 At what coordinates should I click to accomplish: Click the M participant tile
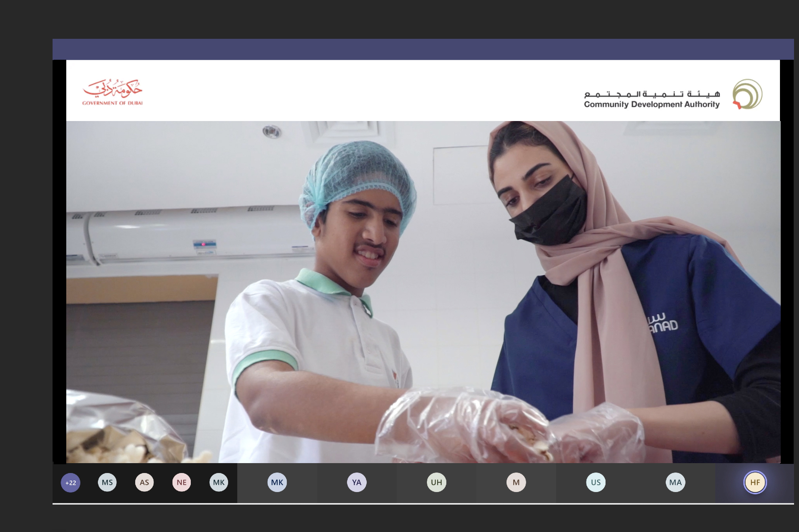tap(516, 483)
